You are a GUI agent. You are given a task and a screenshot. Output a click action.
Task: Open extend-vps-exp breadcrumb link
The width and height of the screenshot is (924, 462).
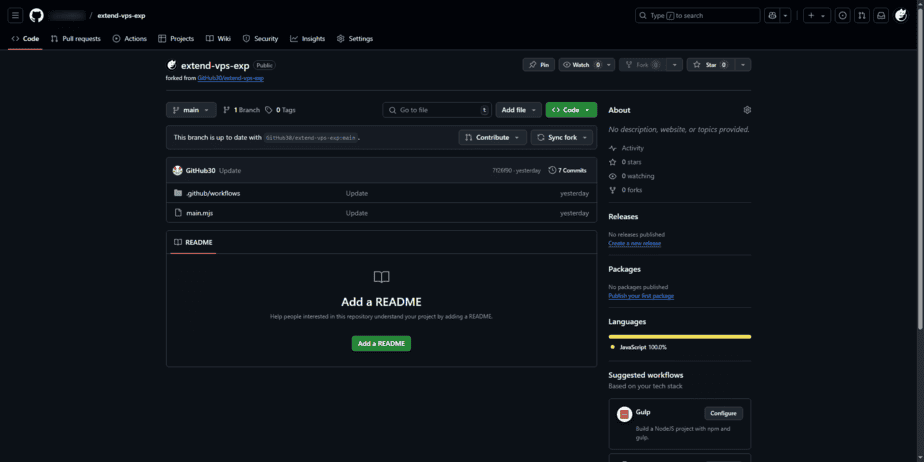(x=121, y=15)
